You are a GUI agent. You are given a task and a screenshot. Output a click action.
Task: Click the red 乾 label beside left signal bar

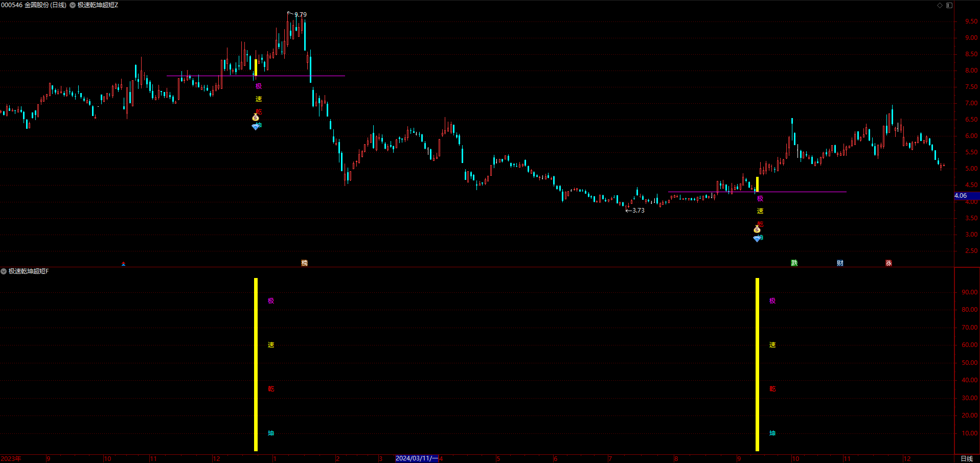click(271, 389)
